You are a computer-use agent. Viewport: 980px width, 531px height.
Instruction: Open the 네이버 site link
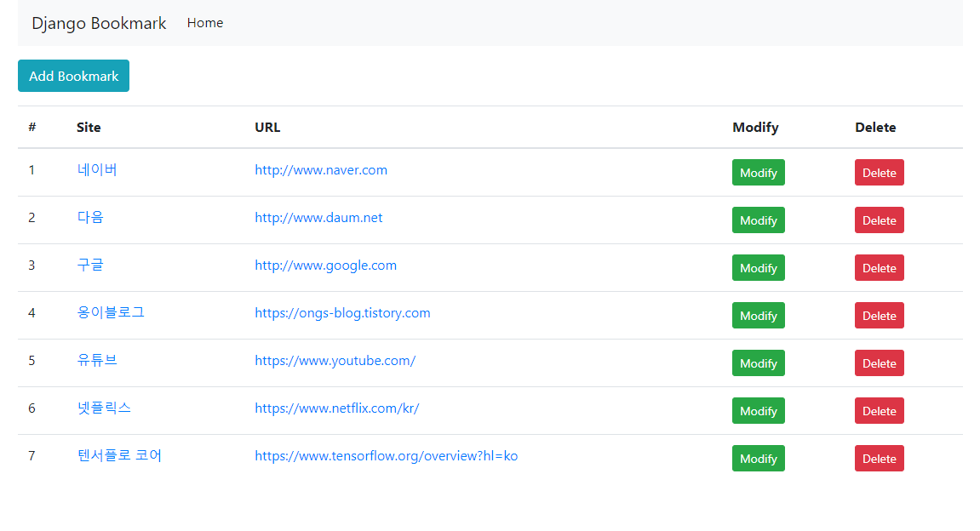97,170
